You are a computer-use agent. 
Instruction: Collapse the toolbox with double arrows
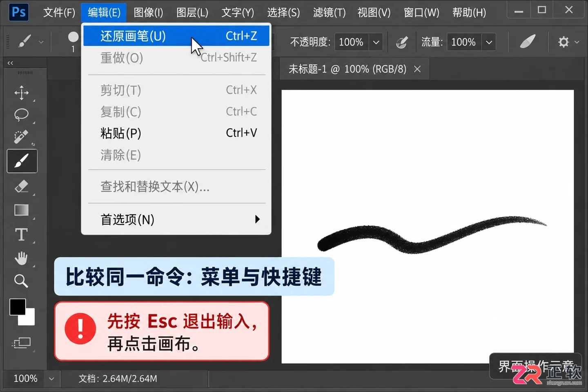coord(10,63)
